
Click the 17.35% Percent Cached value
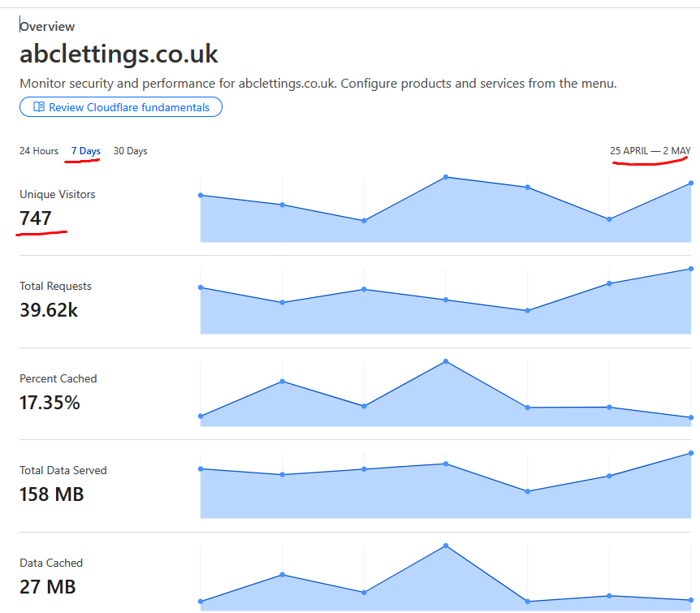pyautogui.click(x=50, y=402)
